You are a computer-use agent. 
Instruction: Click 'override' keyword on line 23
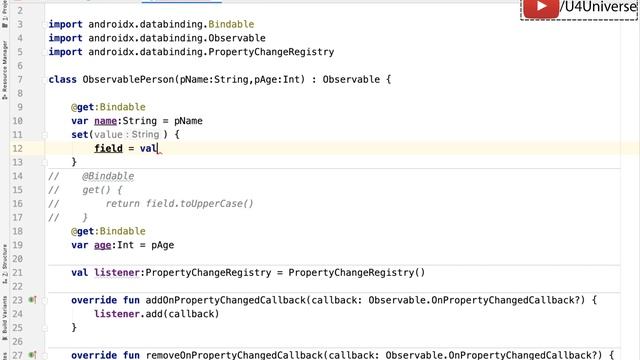94,300
